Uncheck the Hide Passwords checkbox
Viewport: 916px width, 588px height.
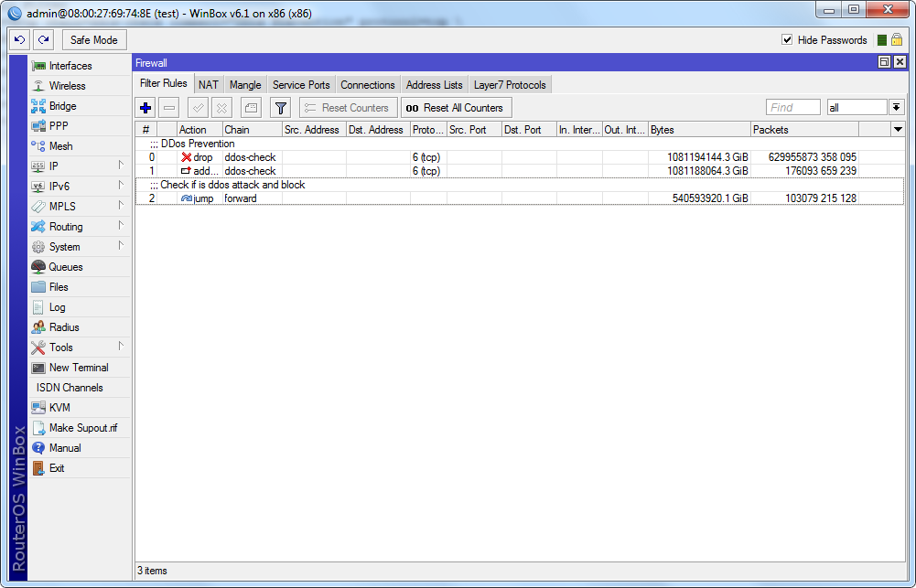(787, 39)
